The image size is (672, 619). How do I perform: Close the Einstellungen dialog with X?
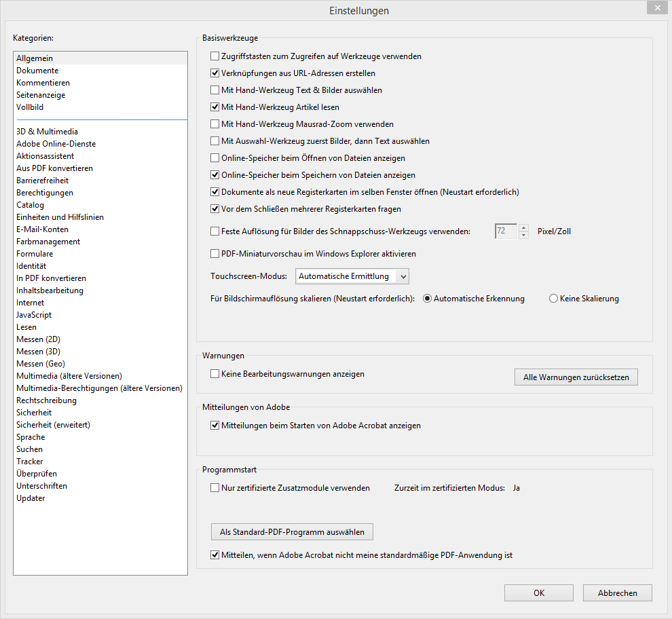(657, 7)
